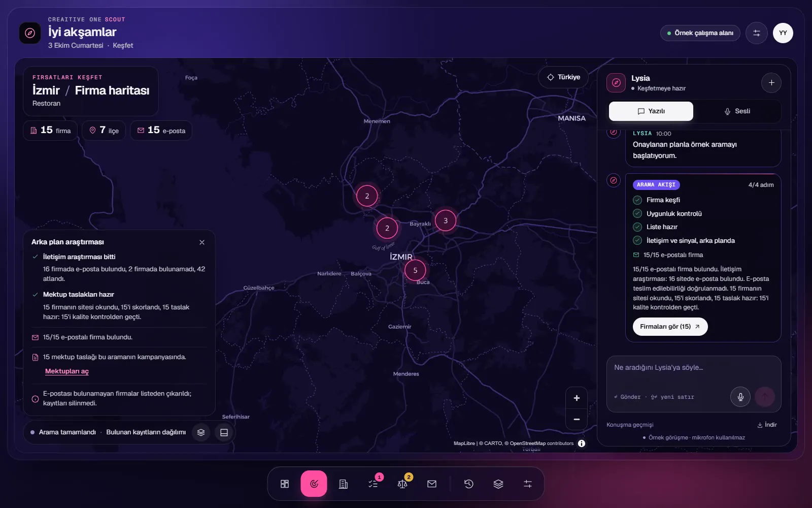
Task: Toggle the bottom panel icon next to map layers
Action: point(224,432)
